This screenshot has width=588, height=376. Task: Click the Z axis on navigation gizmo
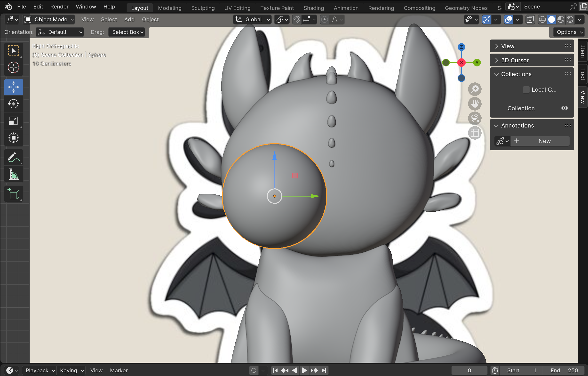(x=461, y=47)
